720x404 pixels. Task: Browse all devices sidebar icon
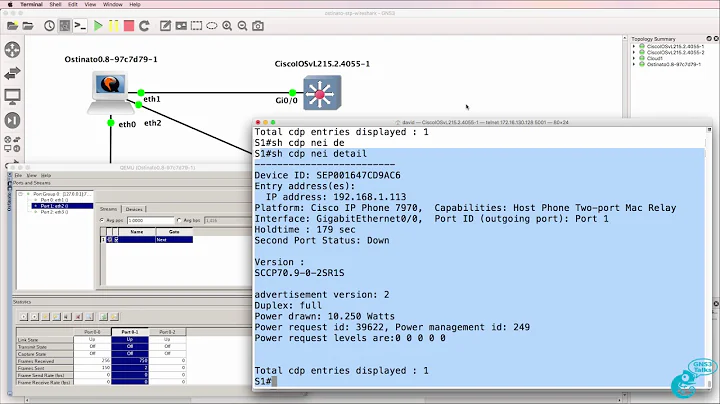(12, 144)
